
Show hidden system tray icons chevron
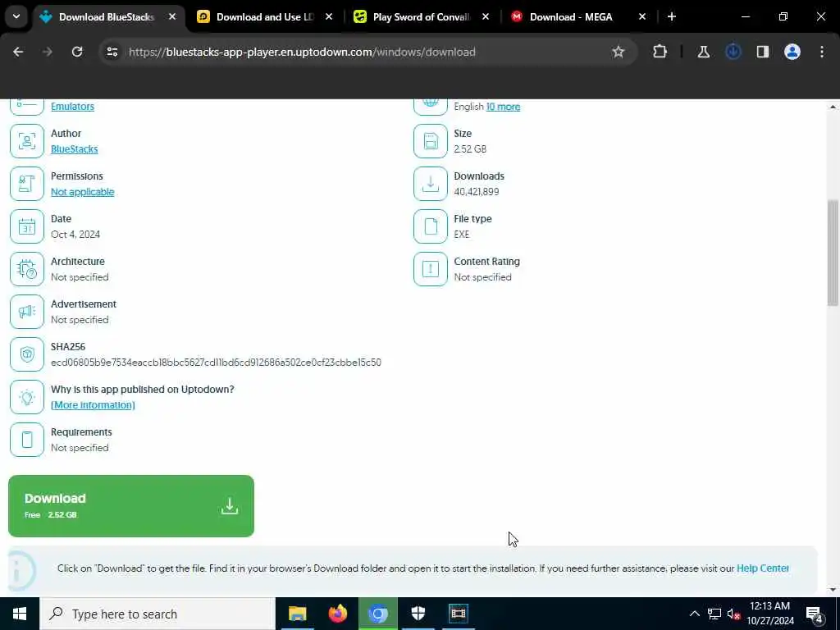(694, 614)
